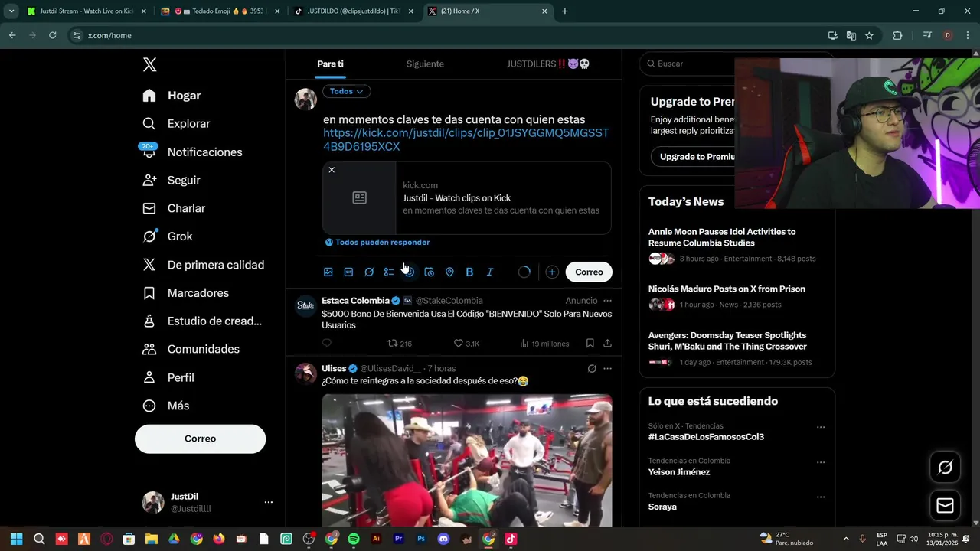Open options for the Soraya trend
This screenshot has width=980, height=551.
(821, 497)
